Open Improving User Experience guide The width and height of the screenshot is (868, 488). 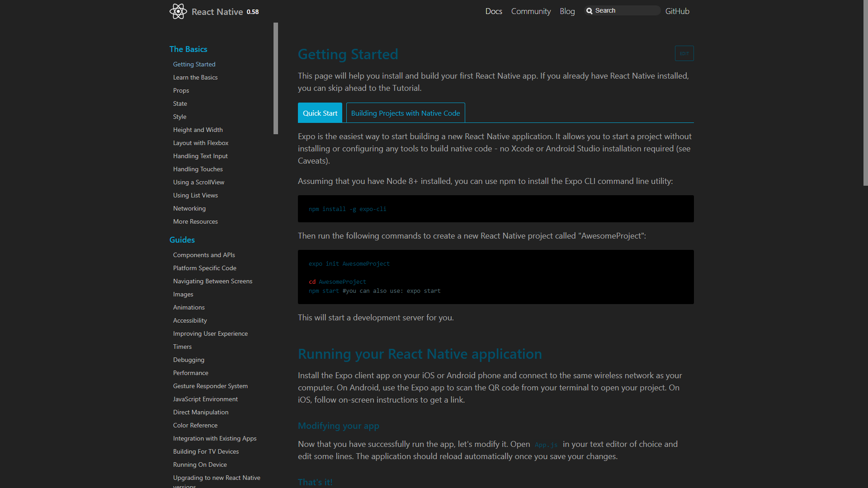tap(210, 333)
